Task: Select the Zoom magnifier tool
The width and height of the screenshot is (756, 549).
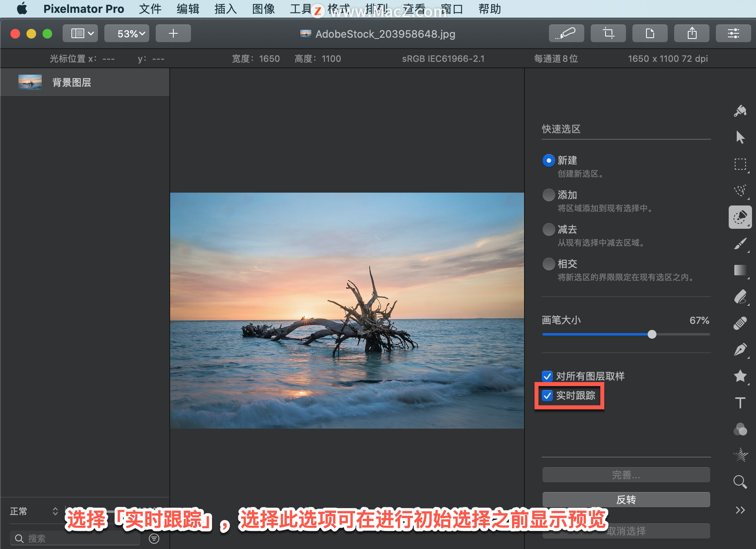Action: click(740, 482)
